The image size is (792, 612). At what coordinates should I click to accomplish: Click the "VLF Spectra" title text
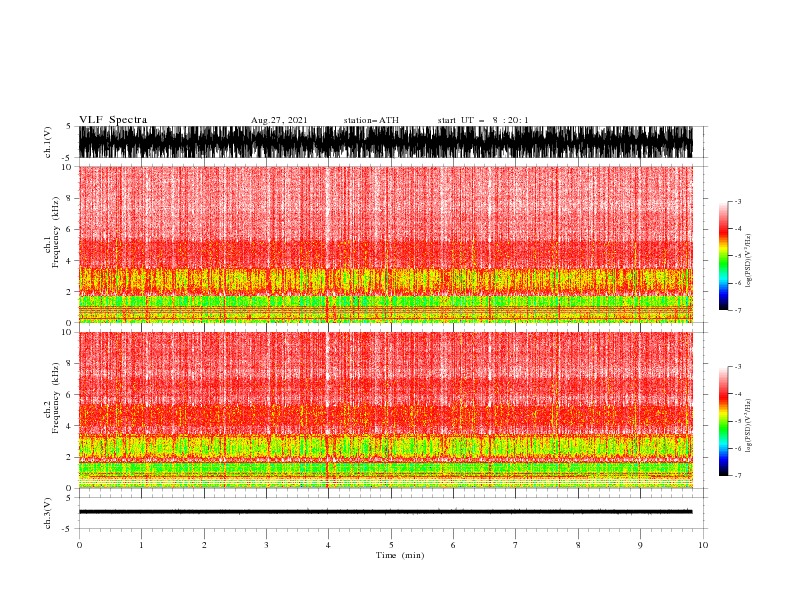113,120
